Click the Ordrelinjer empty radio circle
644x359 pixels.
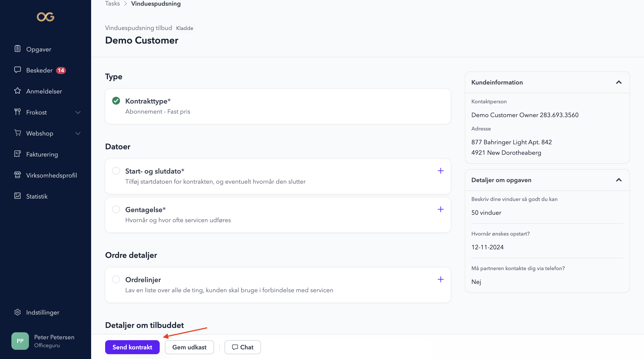tap(116, 279)
